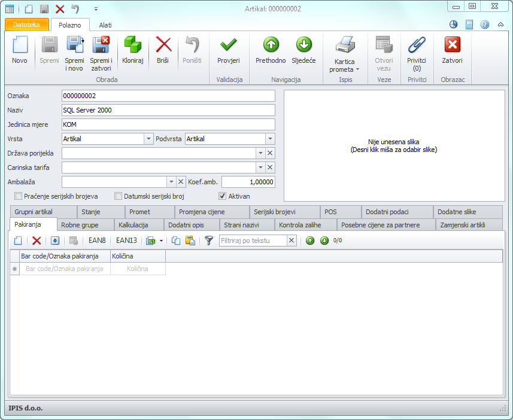Open Excel export dropdown arrow
Viewport: 513px width, 420px height.
point(161,241)
